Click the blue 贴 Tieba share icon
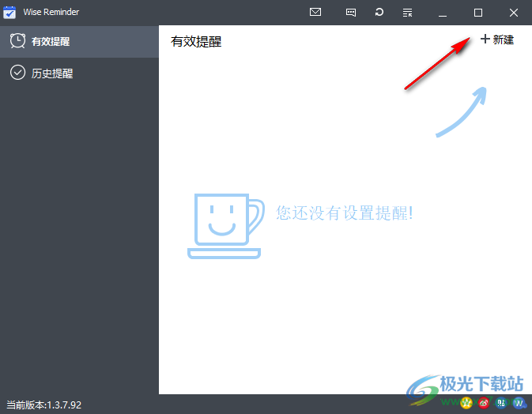The height and width of the screenshot is (414, 532). click(x=501, y=404)
